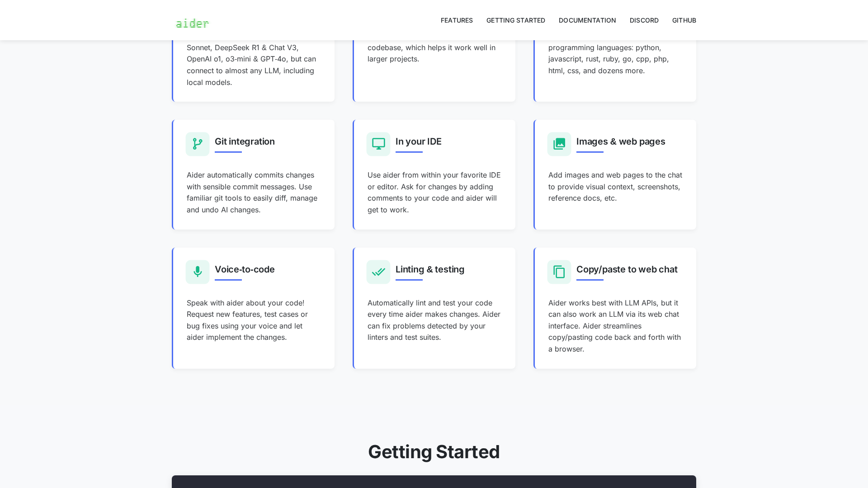
Task: Click the Git integration branch icon
Action: [198, 144]
